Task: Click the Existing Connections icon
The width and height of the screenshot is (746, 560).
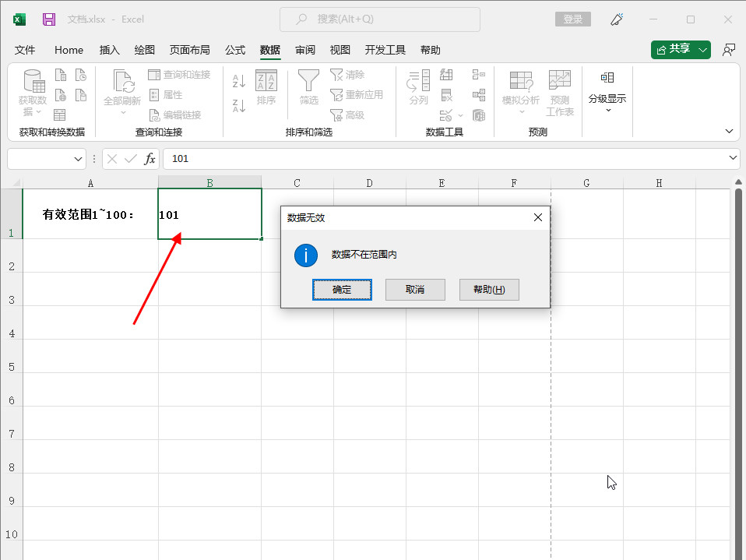Action: tap(81, 95)
